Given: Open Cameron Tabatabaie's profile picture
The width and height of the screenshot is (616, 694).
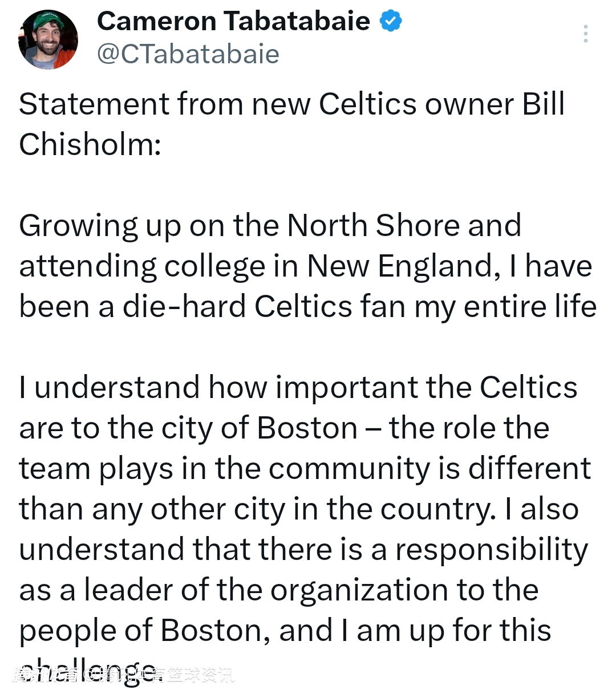Looking at the screenshot, I should click(x=48, y=39).
